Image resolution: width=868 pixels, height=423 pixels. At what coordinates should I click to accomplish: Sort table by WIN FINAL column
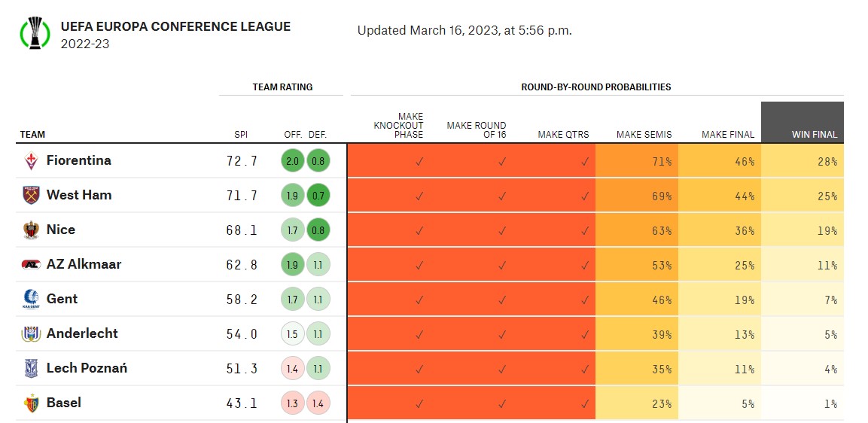[814, 135]
